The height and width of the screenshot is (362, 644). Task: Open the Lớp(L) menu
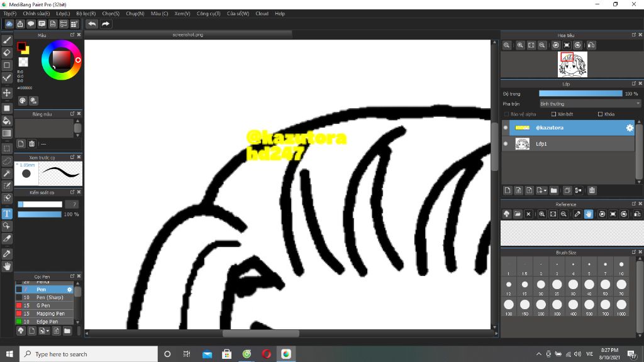click(63, 14)
